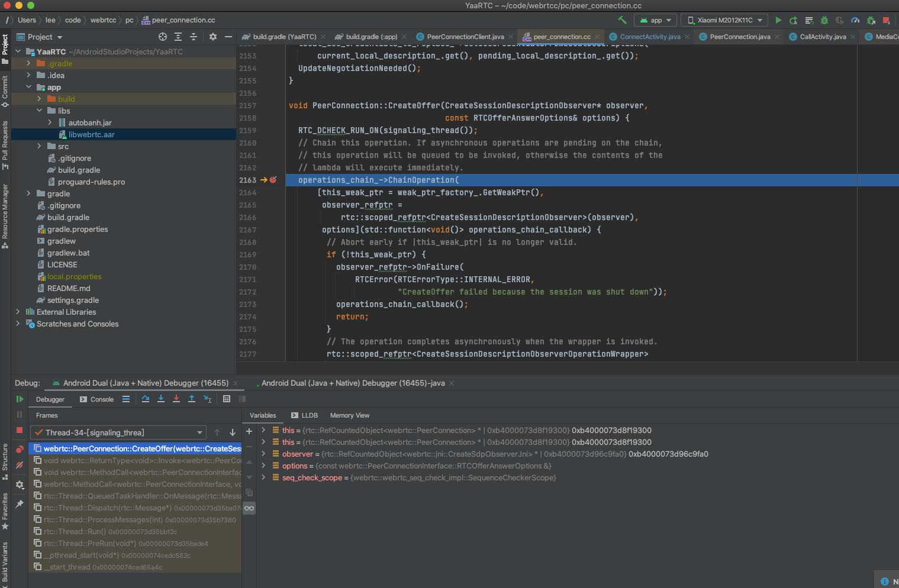This screenshot has width=899, height=588.
Task: Expand autobanh.jar in project tree
Action: click(x=50, y=122)
